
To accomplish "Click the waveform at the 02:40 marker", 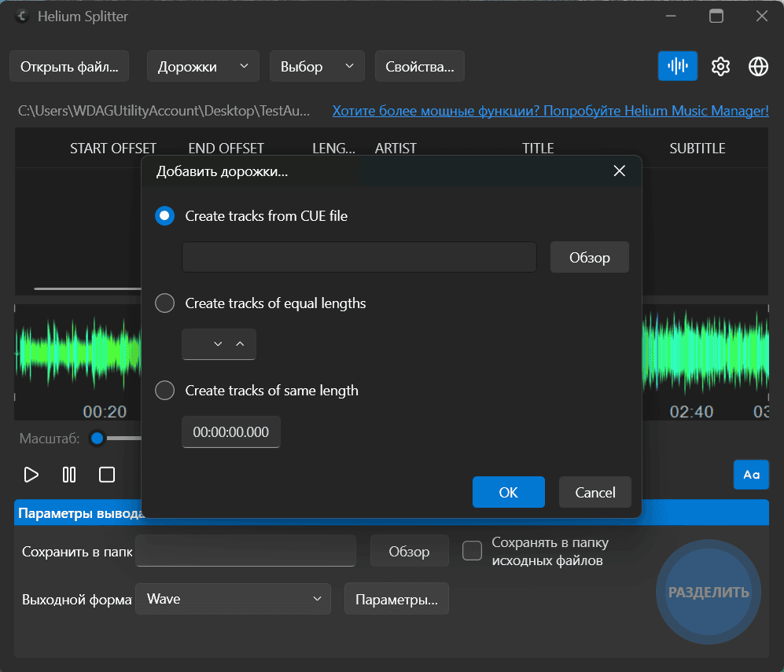I will point(691,412).
